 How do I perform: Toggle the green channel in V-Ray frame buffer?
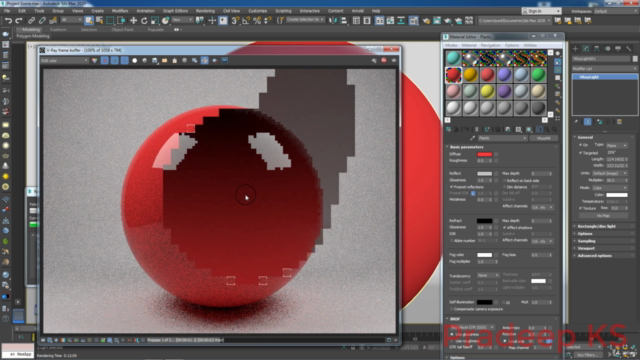pyautogui.click(x=114, y=60)
